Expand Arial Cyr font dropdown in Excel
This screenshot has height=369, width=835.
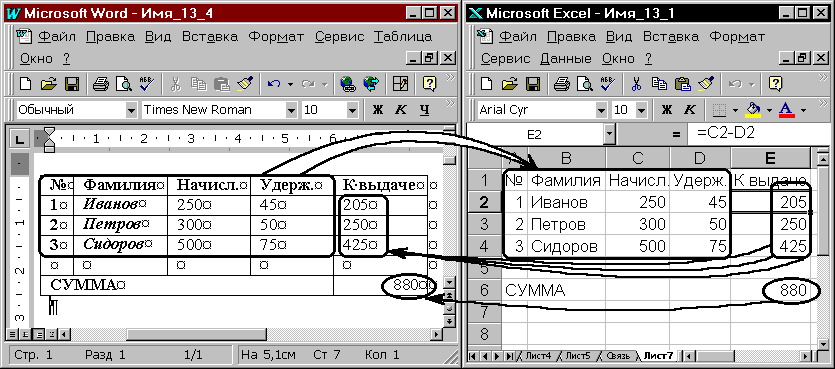pyautogui.click(x=600, y=110)
